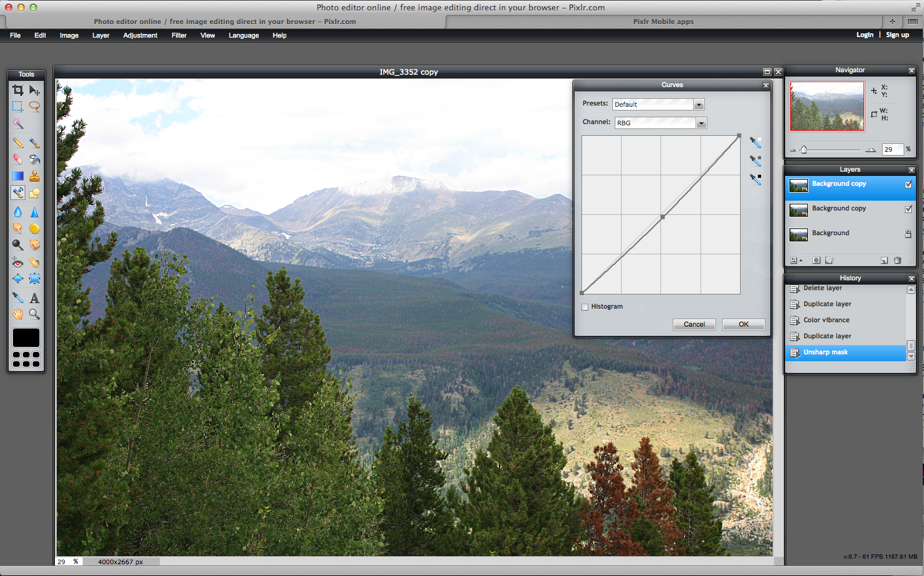Image resolution: width=924 pixels, height=576 pixels.
Task: Open the Adjustment menu
Action: tap(140, 35)
